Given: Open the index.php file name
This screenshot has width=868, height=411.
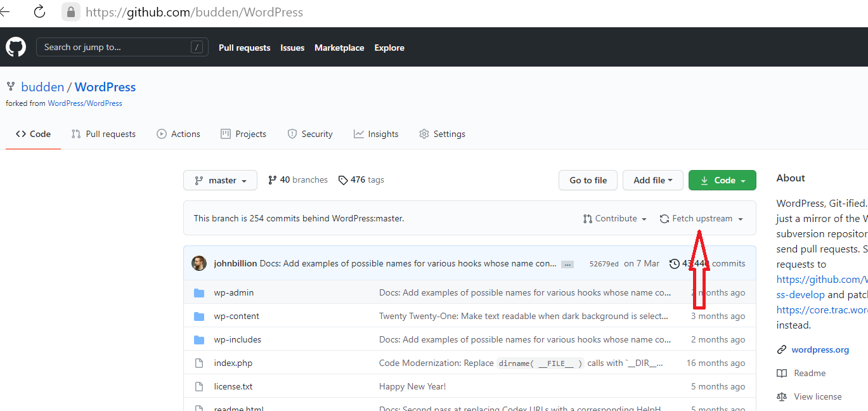Looking at the screenshot, I should [233, 363].
